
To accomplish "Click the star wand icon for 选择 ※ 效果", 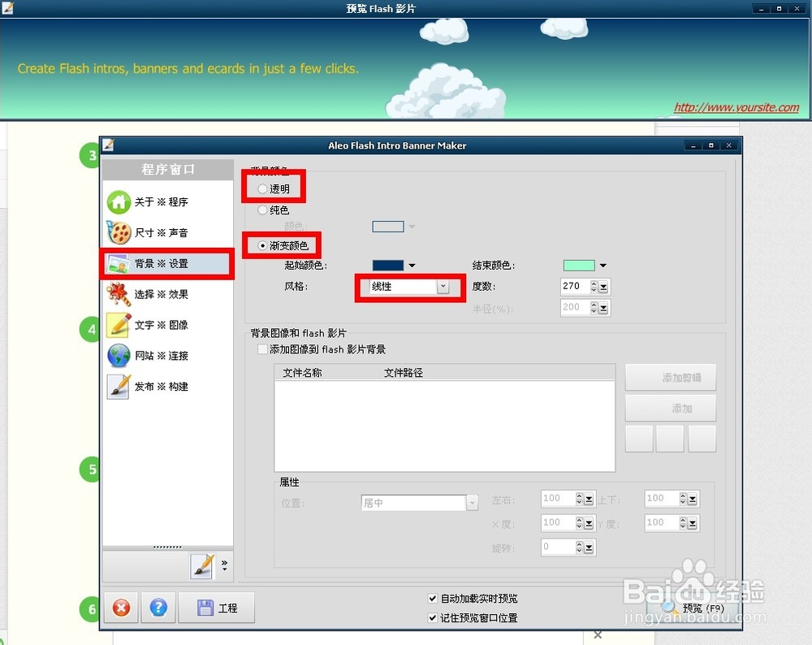I will [119, 294].
